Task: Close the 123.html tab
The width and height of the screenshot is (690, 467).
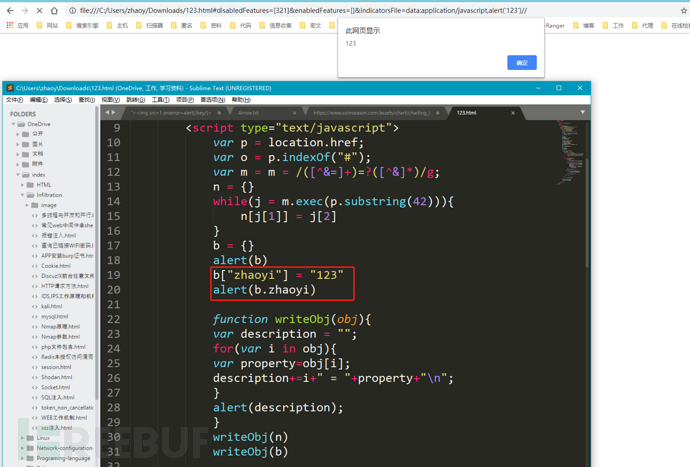Action: pos(513,113)
